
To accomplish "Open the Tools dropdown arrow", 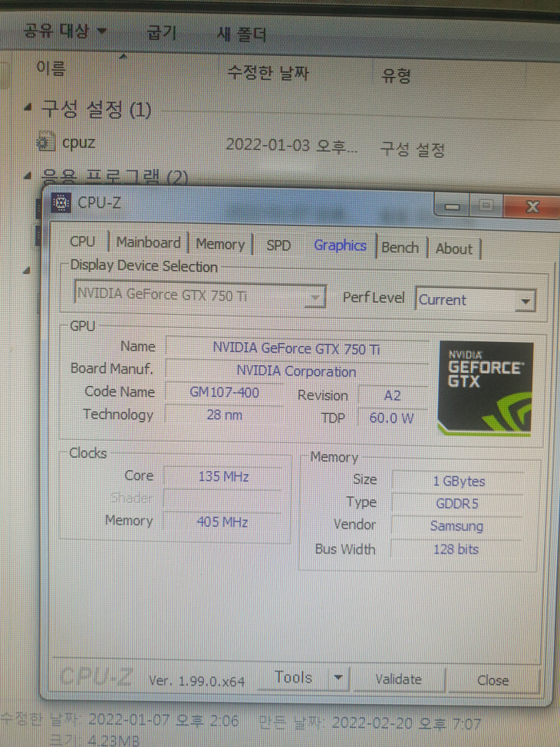I will (338, 677).
